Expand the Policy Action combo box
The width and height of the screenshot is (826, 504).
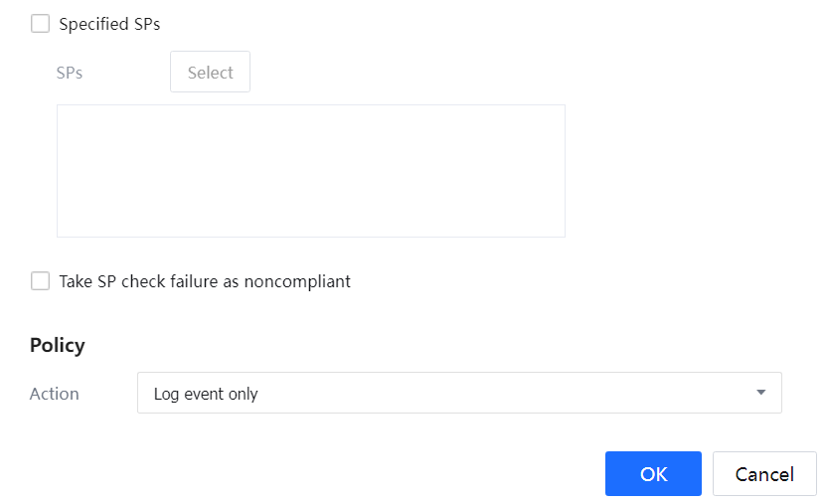click(459, 393)
